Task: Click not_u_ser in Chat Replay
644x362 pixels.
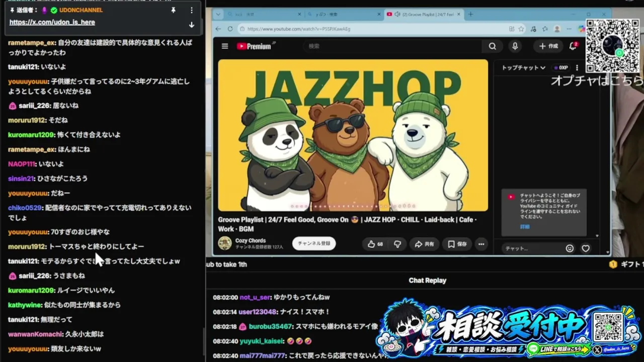Action: point(255,297)
